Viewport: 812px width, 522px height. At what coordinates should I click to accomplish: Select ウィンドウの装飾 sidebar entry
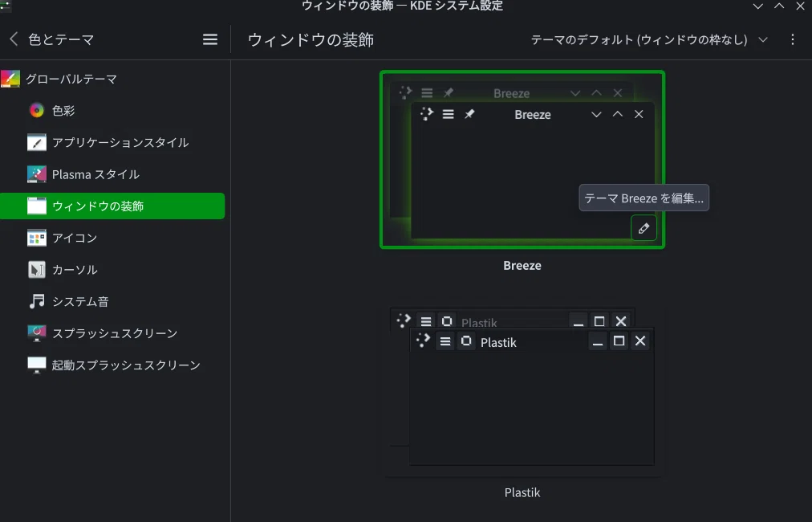click(x=112, y=206)
